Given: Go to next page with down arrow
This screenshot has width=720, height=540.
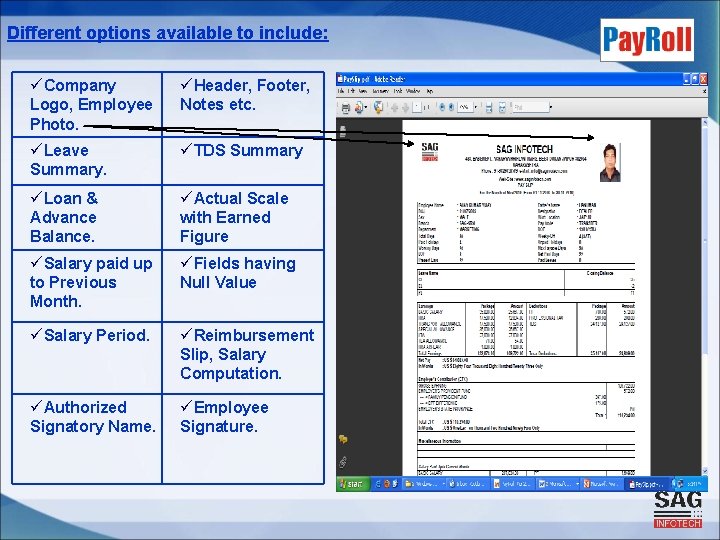Looking at the screenshot, I should tap(405, 108).
